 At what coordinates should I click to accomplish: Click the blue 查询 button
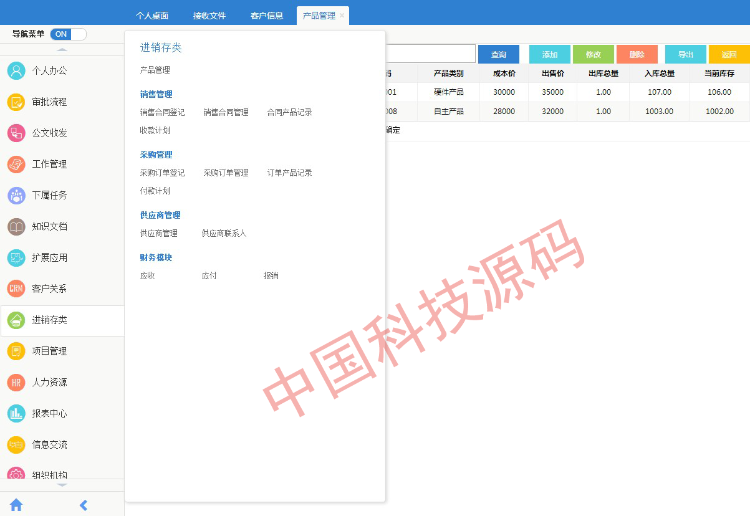[498, 54]
